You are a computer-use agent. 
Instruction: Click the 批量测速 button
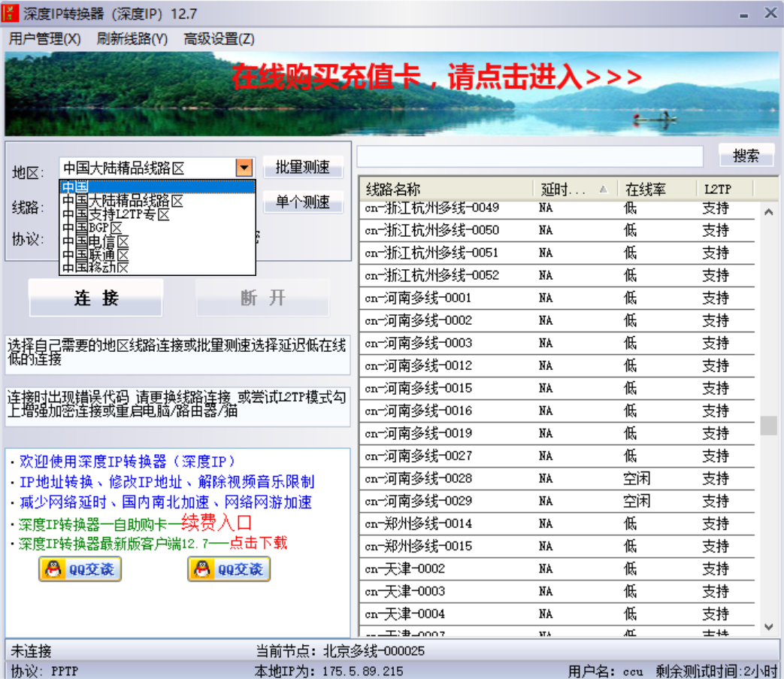303,167
